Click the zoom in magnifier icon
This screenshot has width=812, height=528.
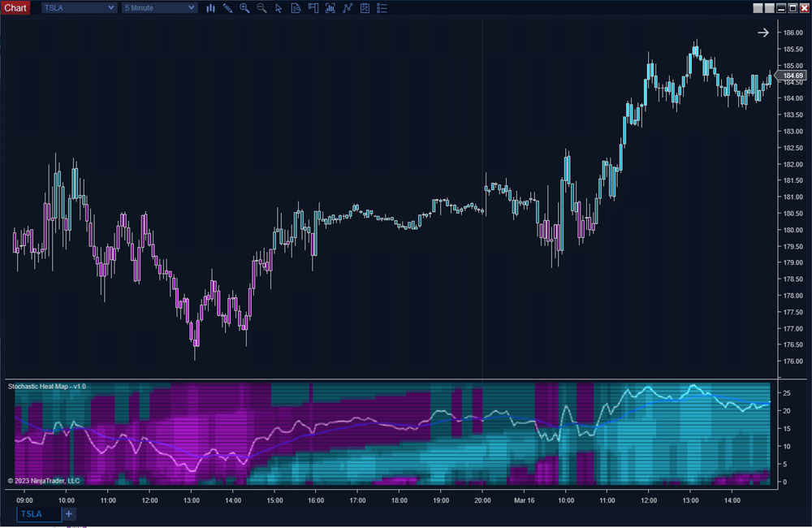tap(244, 8)
